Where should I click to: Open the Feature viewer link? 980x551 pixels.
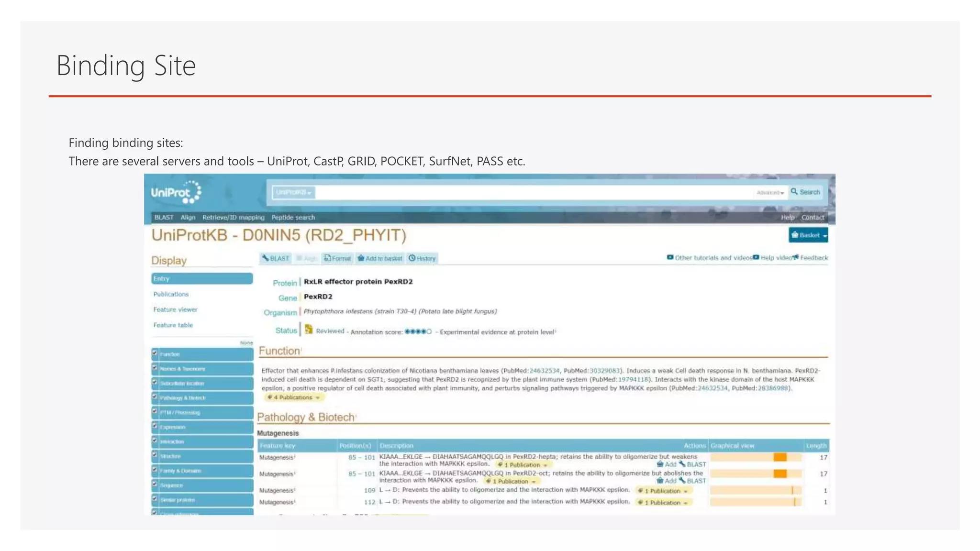[175, 309]
